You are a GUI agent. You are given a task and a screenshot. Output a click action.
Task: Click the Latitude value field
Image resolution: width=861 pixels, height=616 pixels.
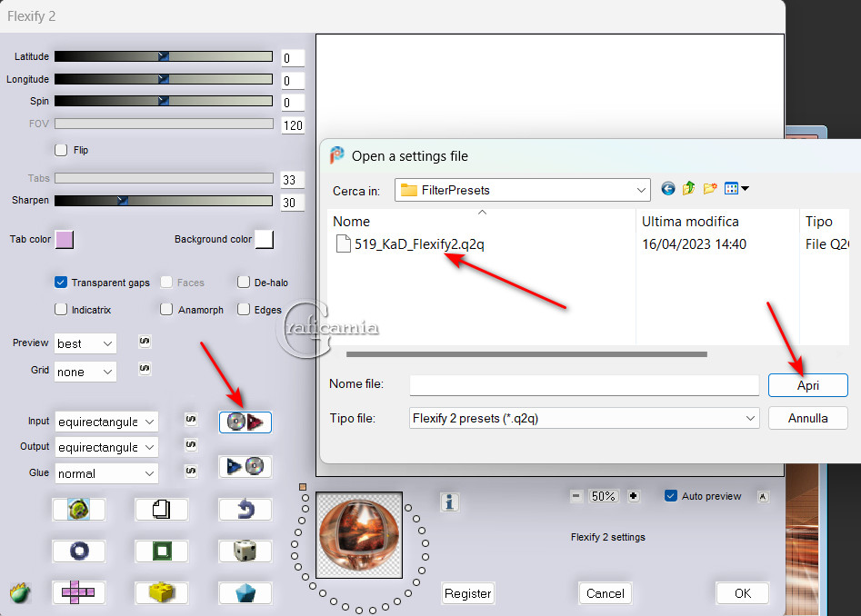click(x=293, y=57)
